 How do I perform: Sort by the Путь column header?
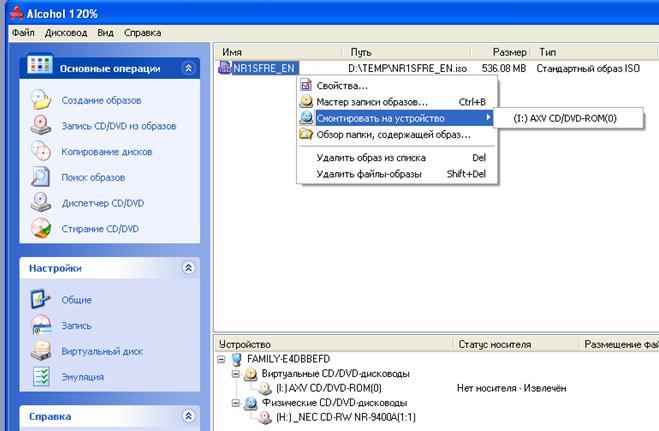[x=407, y=52]
